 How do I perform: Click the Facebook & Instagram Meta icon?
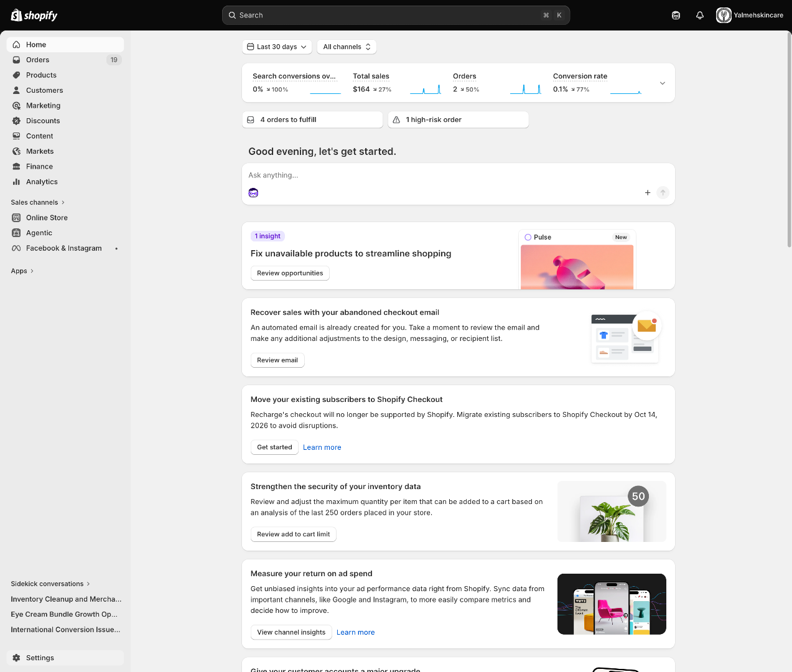(17, 248)
